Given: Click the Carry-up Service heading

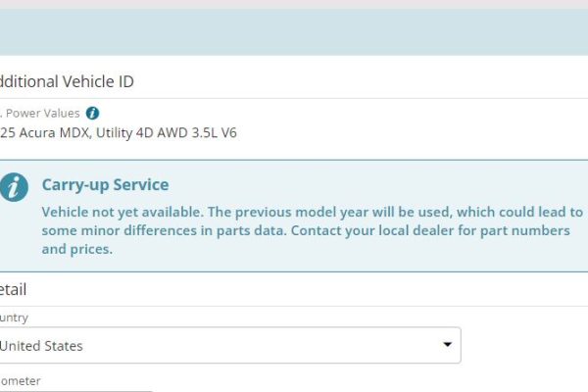Looking at the screenshot, I should click(105, 184).
